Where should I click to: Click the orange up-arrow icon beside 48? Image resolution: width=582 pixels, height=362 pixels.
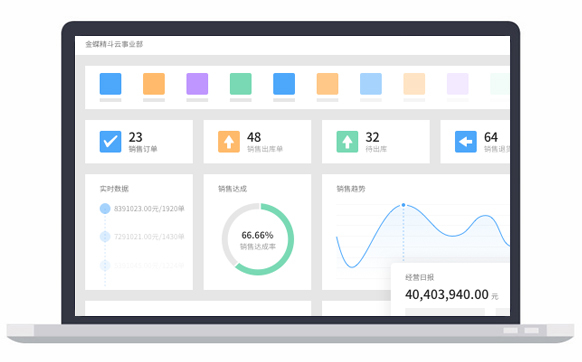[229, 141]
